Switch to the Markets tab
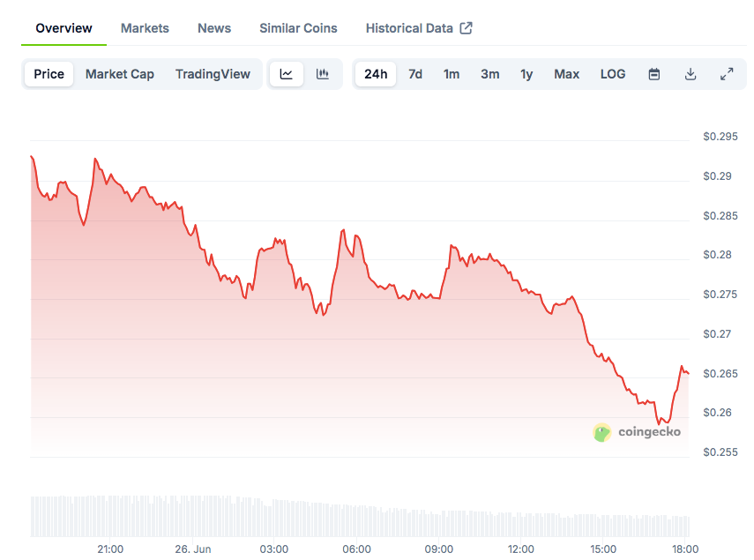 point(145,28)
